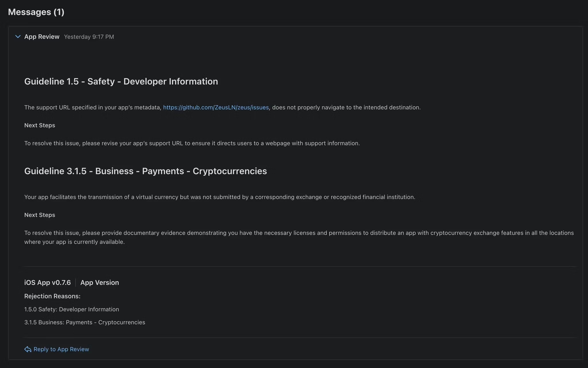The width and height of the screenshot is (588, 368).
Task: Click 'The support URL specified' sentence text
Action: coord(92,107)
